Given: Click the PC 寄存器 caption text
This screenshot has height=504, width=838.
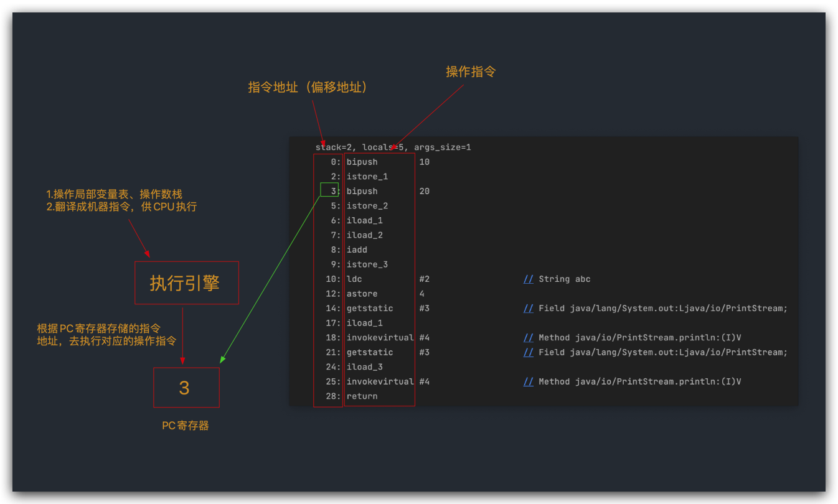Looking at the screenshot, I should pos(186,426).
